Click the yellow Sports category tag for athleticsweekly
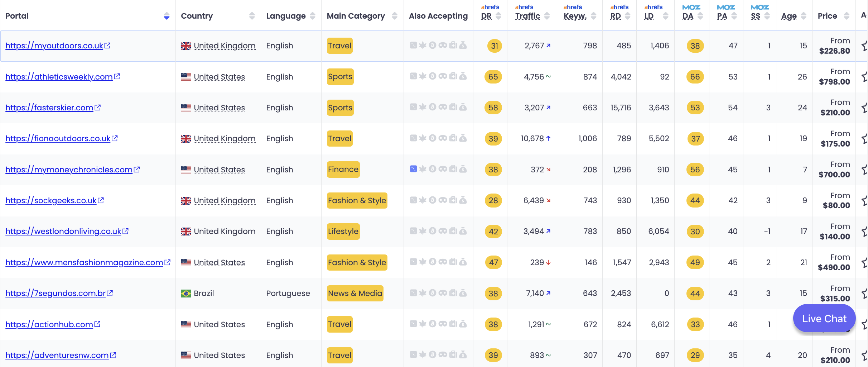The image size is (868, 367). (x=340, y=77)
